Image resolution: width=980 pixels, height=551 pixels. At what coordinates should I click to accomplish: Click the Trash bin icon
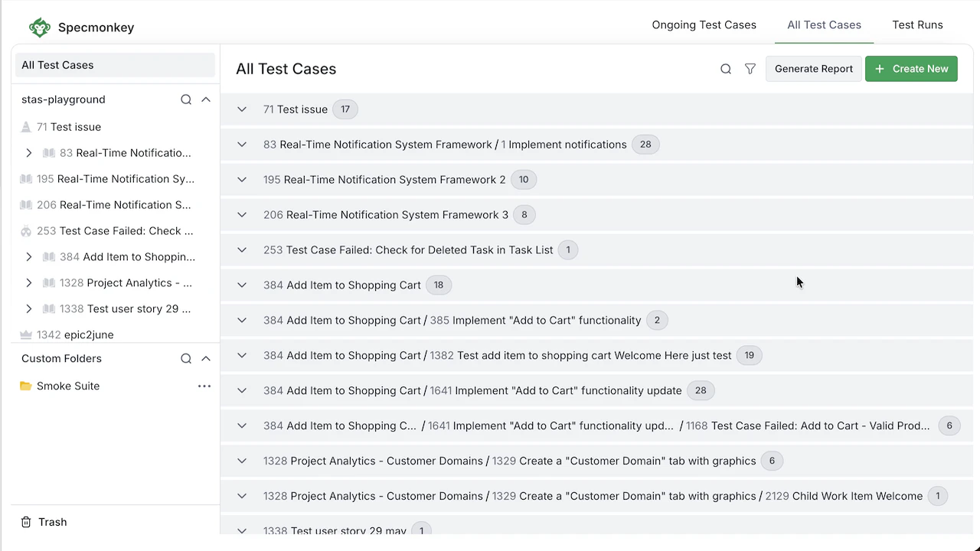(26, 522)
